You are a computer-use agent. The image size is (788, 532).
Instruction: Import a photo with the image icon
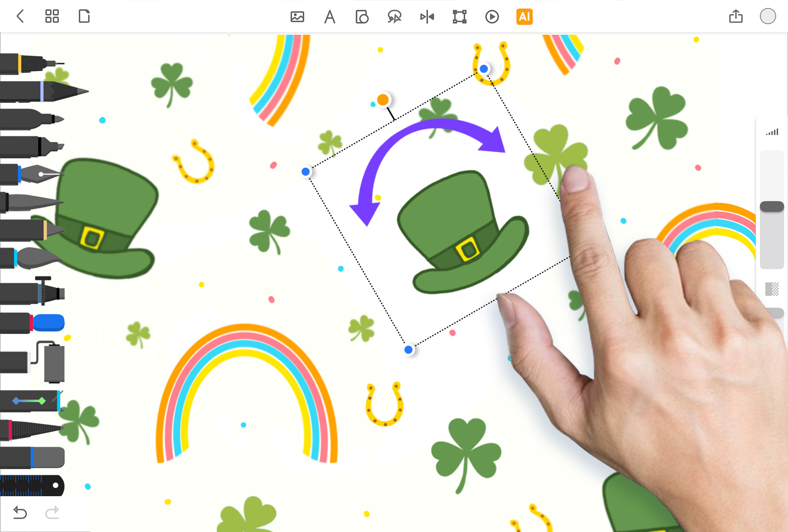(x=297, y=17)
